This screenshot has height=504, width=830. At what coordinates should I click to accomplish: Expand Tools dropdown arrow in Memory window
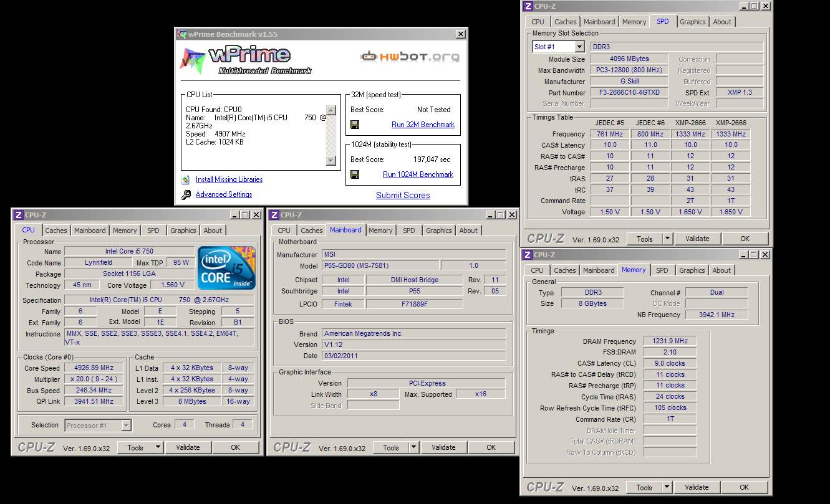pos(667,487)
